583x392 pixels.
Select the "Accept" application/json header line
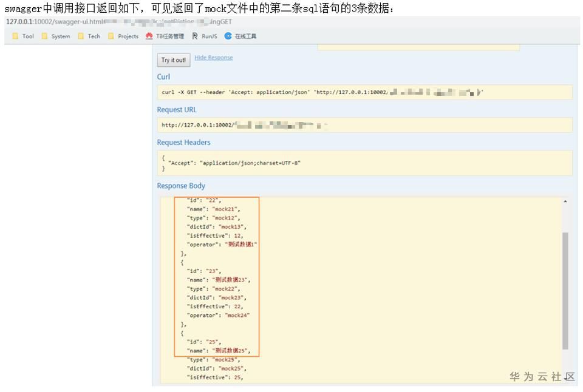(234, 163)
